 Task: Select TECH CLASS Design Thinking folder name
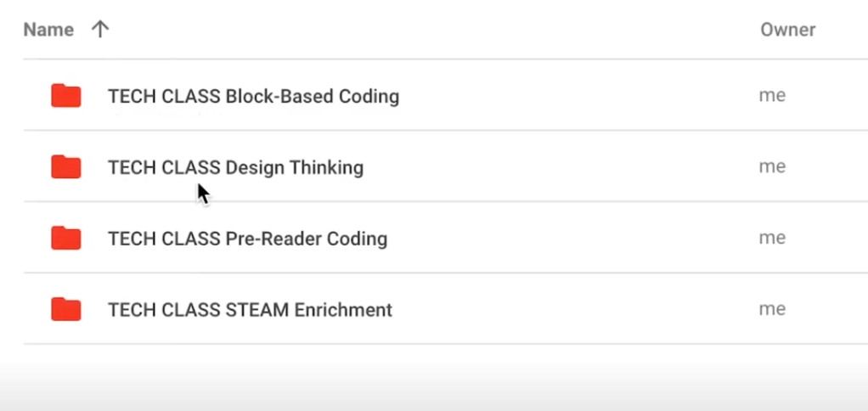tap(235, 167)
